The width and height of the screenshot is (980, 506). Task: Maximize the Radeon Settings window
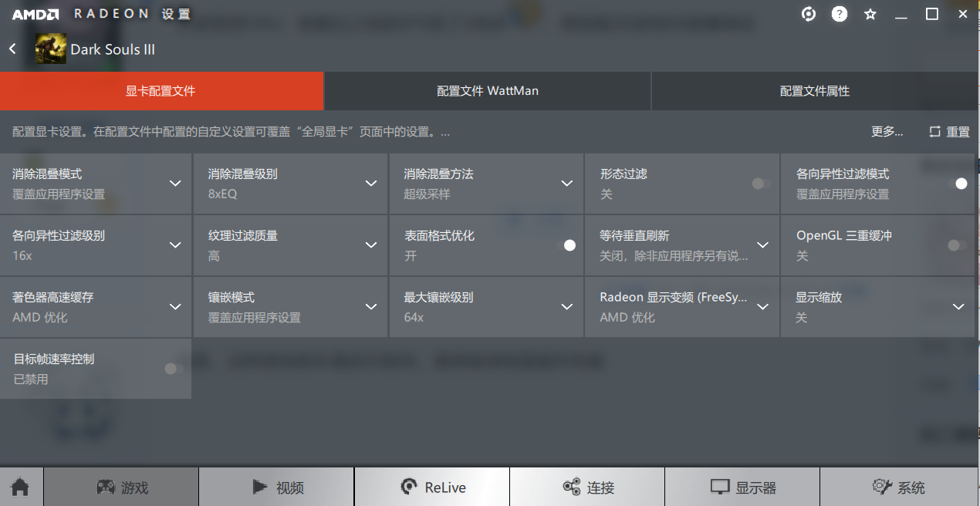[x=931, y=14]
